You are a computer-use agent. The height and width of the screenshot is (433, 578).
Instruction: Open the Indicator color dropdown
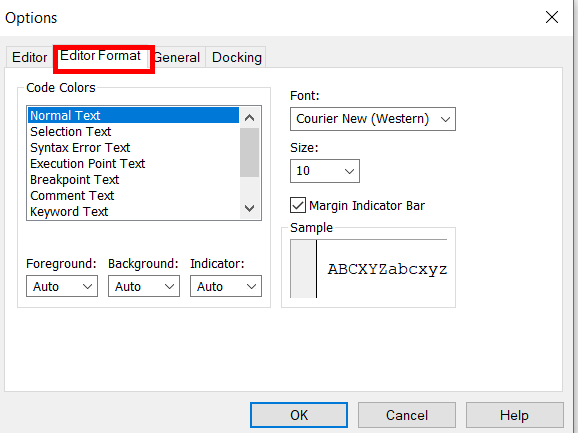(x=226, y=286)
